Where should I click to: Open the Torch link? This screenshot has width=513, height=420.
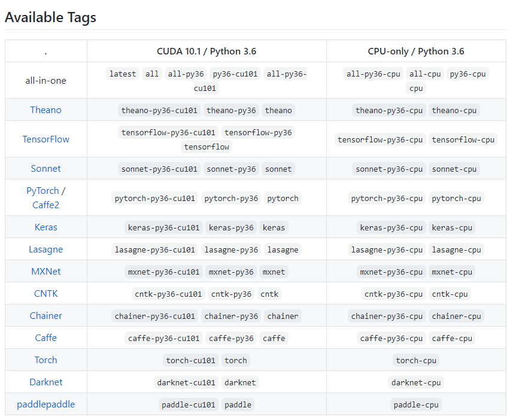(x=46, y=360)
